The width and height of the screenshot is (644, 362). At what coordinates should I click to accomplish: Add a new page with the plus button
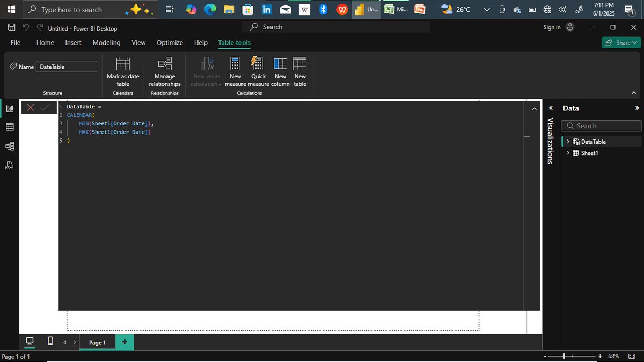[125, 342]
